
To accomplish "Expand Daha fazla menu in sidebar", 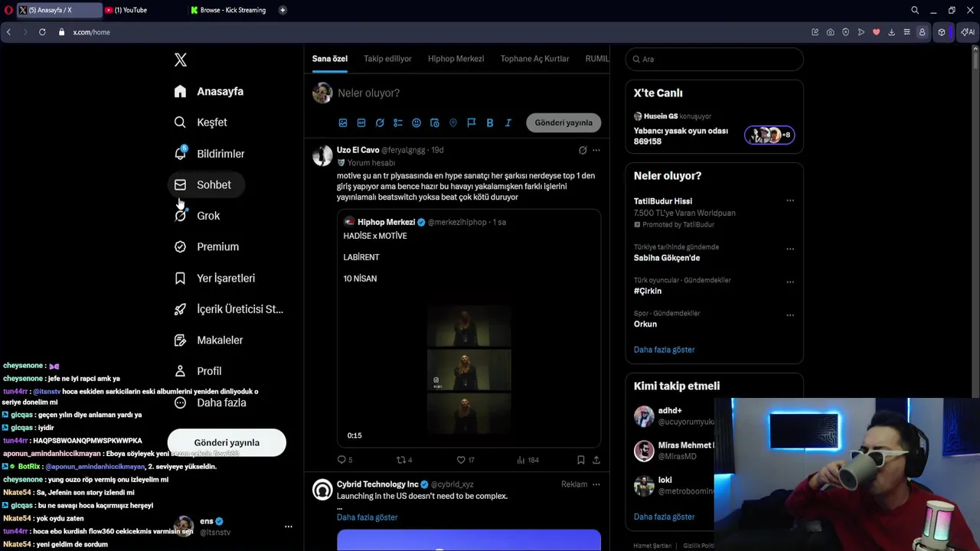I will tap(211, 403).
